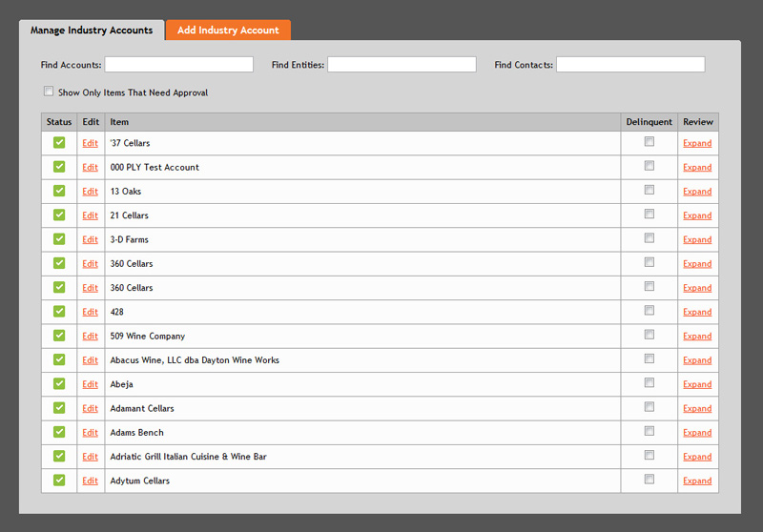
Task: Click green status check for Abeja
Action: pyautogui.click(x=59, y=383)
